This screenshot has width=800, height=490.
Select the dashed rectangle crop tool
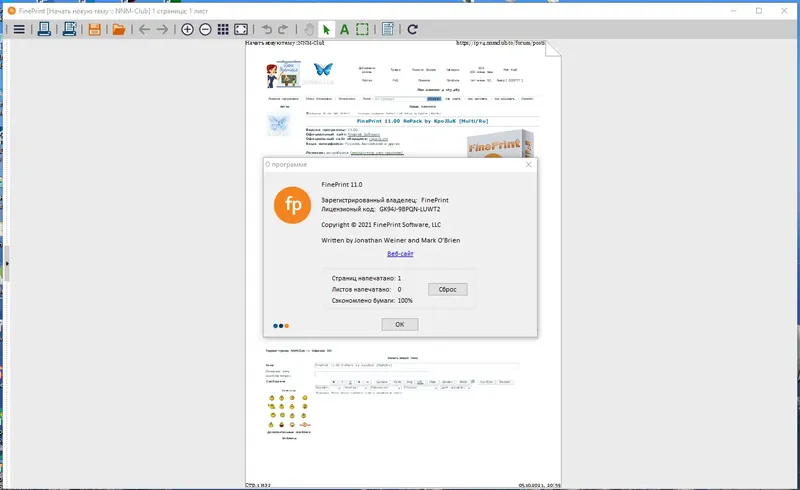click(x=362, y=30)
